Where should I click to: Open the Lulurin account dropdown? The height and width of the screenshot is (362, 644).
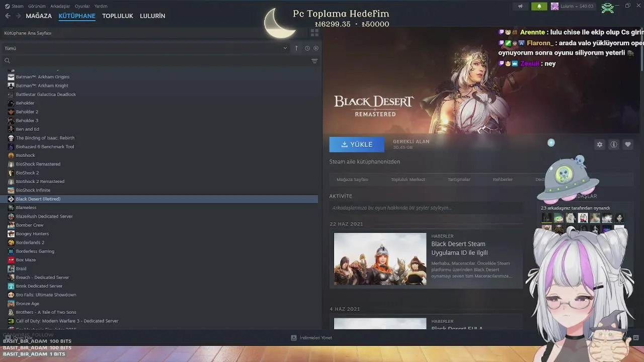click(x=573, y=7)
